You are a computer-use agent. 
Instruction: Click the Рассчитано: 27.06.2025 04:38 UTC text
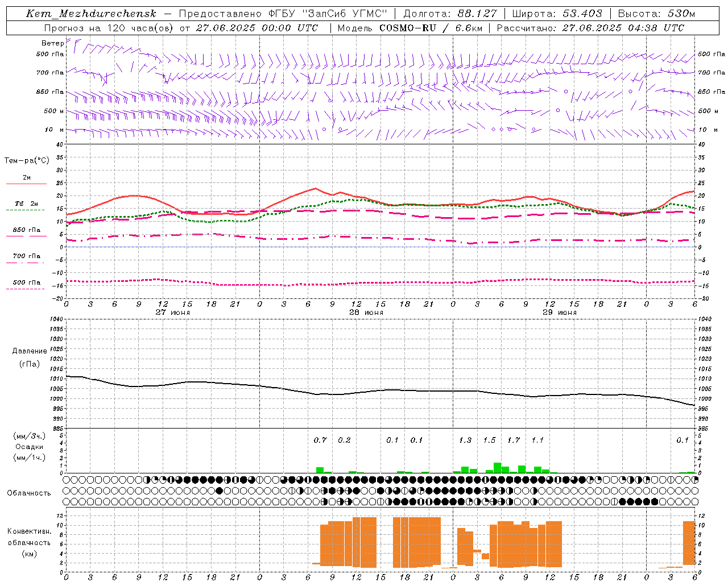[590, 28]
